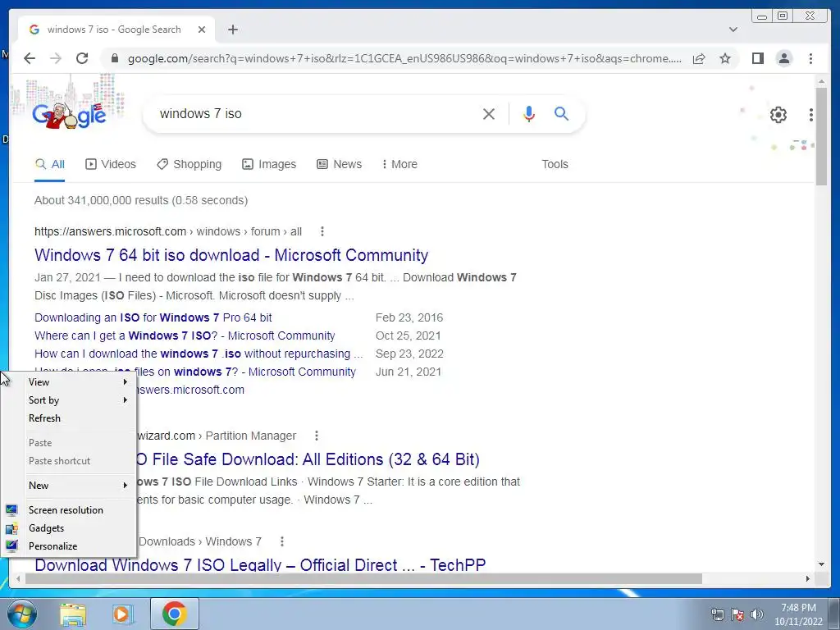Open Download Windows 7 ISO Legally TechPP result

260,565
